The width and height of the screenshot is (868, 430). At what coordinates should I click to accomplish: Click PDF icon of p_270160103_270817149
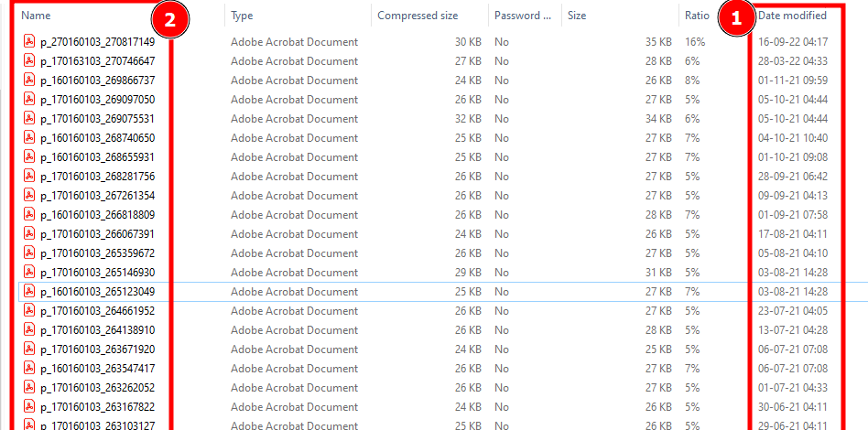29,42
